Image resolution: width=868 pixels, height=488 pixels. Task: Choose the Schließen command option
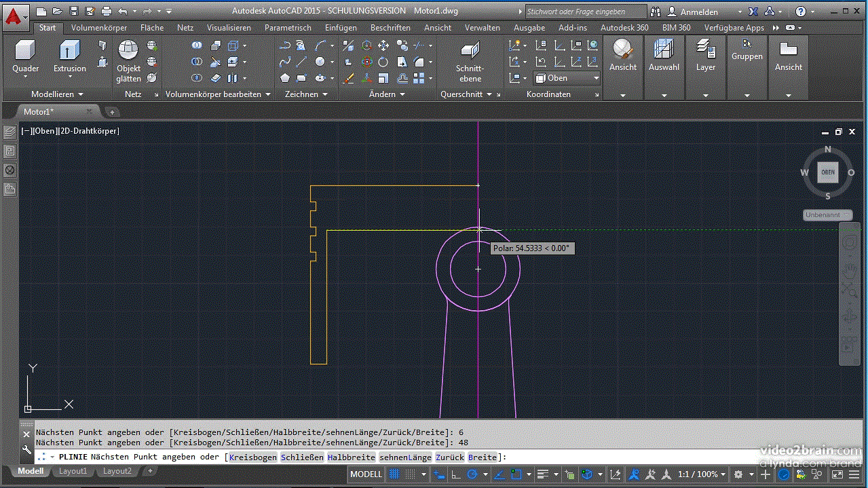[x=303, y=457]
